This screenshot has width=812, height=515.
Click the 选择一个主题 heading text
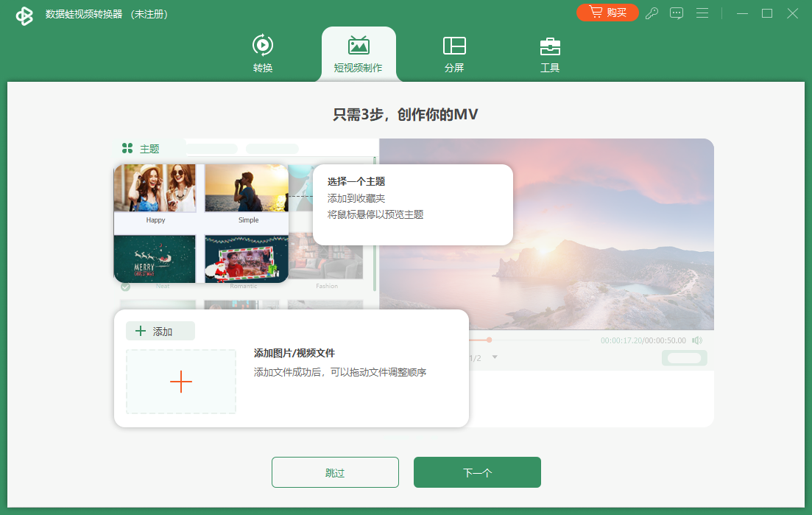[356, 182]
